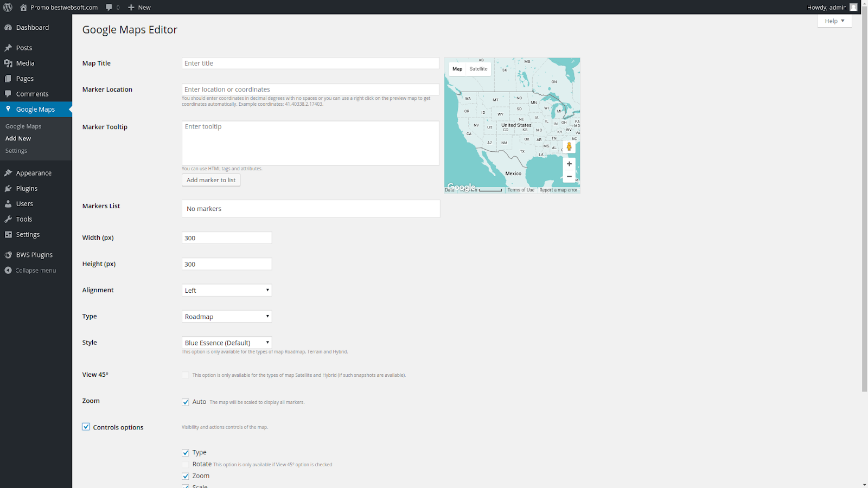Click Add marker to list button
868x488 pixels.
click(x=211, y=180)
